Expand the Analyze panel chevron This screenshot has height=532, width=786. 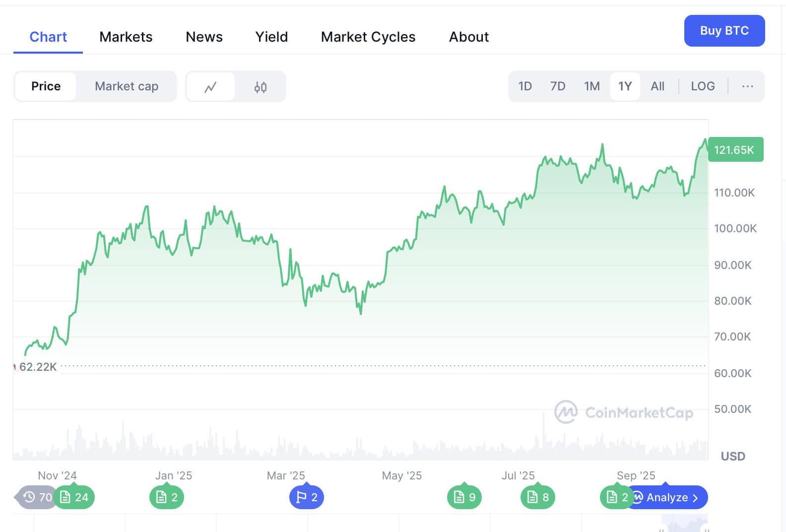tap(695, 498)
